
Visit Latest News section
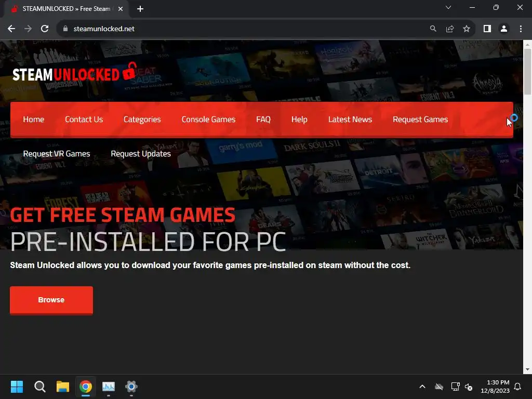[x=350, y=119]
